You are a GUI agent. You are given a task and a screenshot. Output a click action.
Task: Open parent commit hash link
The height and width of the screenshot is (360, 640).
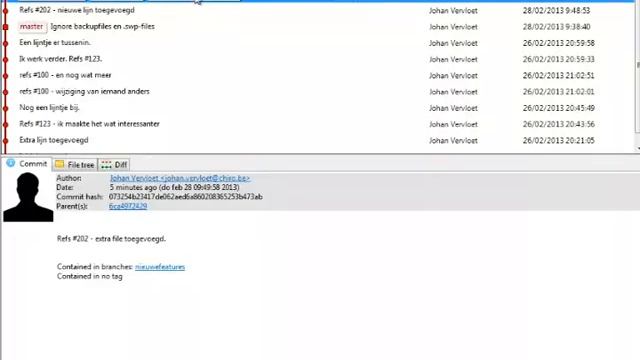[x=128, y=206]
